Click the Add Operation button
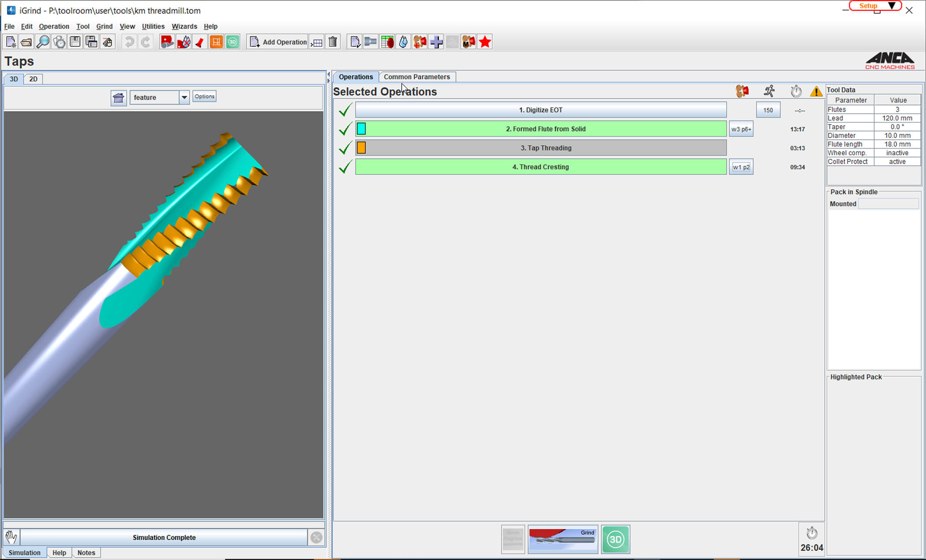Viewport: 926px width, 560px height. coord(278,42)
